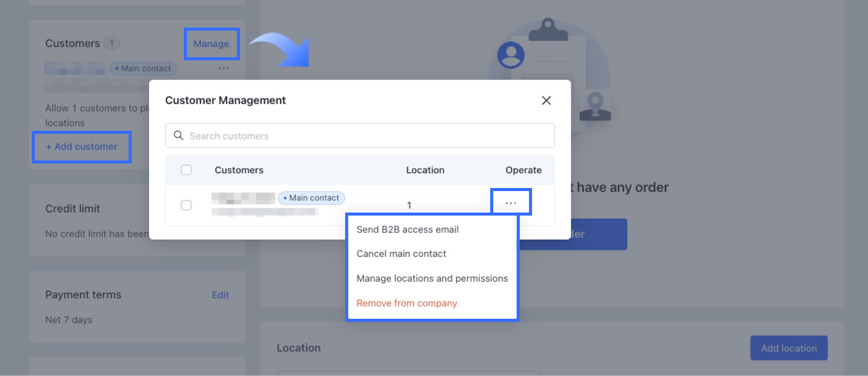The image size is (868, 376).
Task: Click the three-dot menu in Customers sidebar card
Action: pyautogui.click(x=224, y=68)
